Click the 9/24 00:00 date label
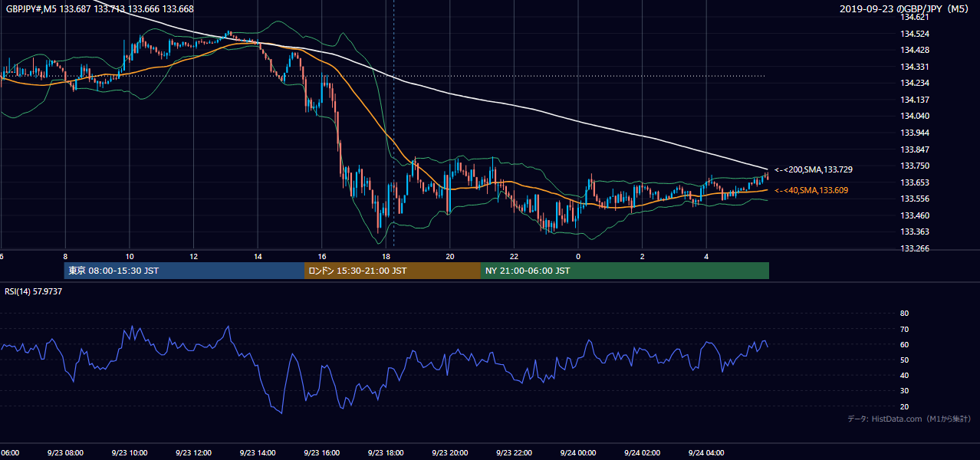This screenshot has height=460, width=980. tap(578, 452)
